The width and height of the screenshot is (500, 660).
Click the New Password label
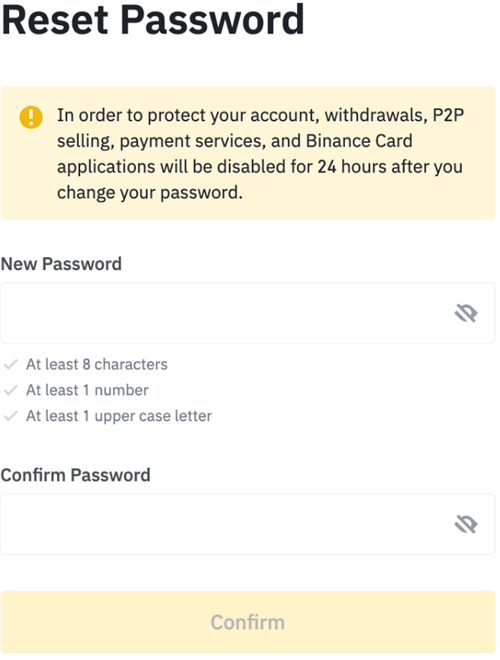click(x=61, y=264)
